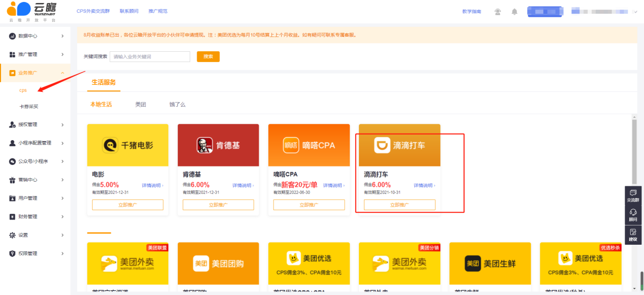
Task: Click the 滴滴打车 logo icon
Action: (x=382, y=145)
